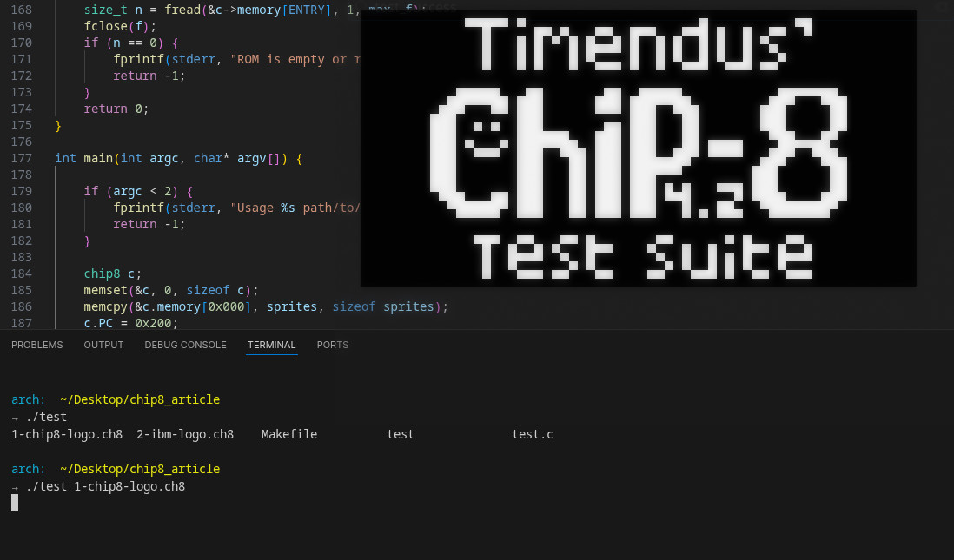Screen dimensions: 954x560
Task: Place cursor on 'fclose(f);' line
Action: click(120, 26)
